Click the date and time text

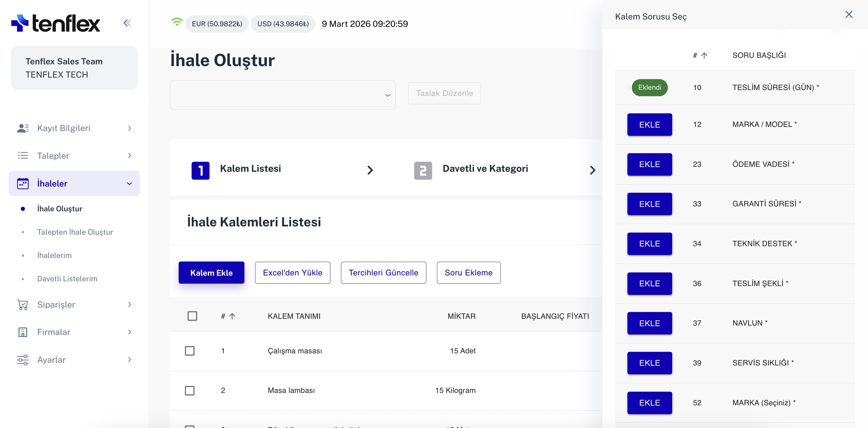(365, 24)
